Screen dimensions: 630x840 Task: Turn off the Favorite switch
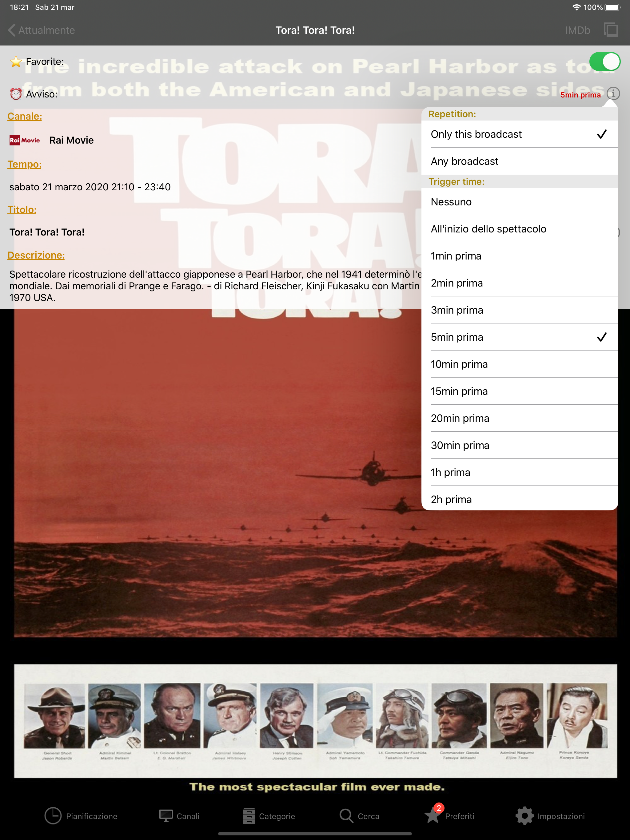click(604, 61)
